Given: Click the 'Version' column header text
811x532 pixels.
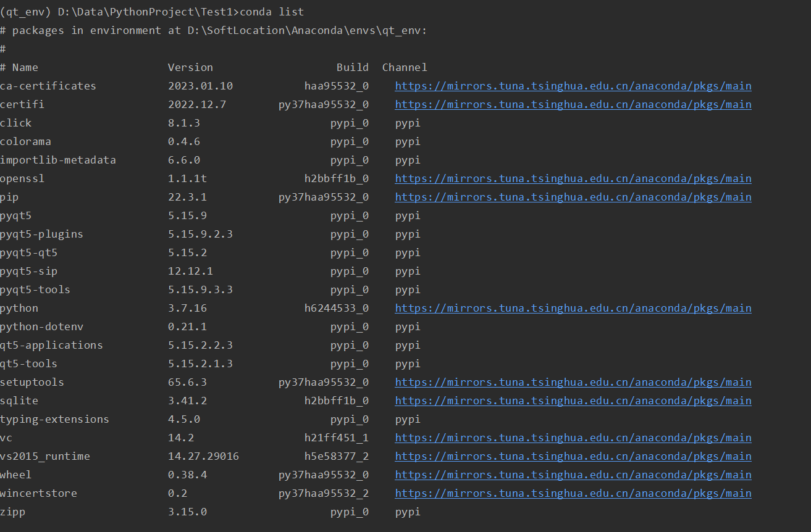Looking at the screenshot, I should click(190, 67).
